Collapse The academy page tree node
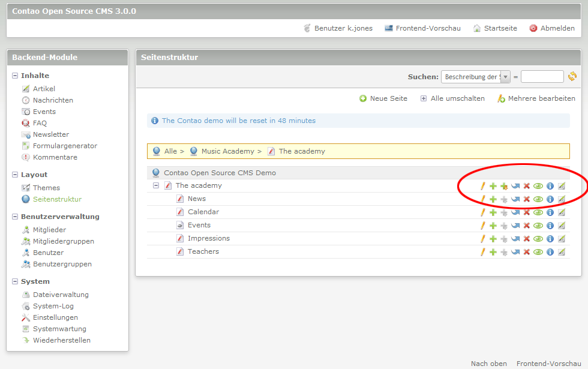The image size is (588, 369). (156, 185)
